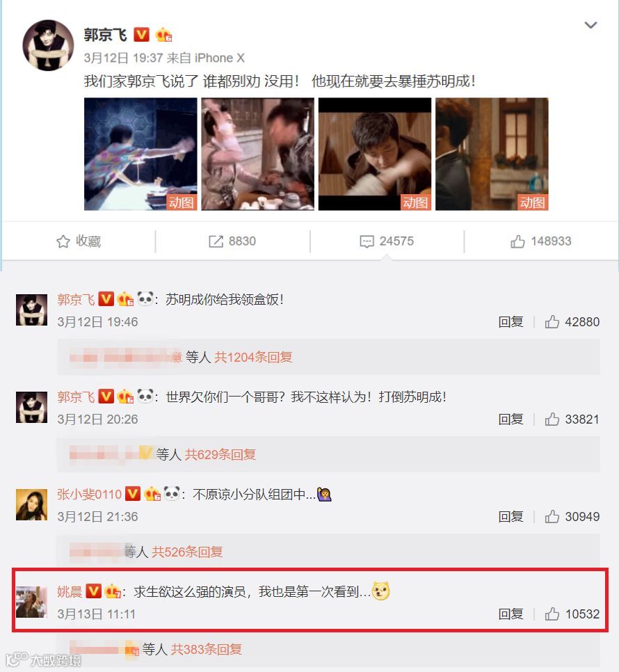View the third GIF thumbnail of the post
Viewport: 619px width, 672px height.
point(375,154)
